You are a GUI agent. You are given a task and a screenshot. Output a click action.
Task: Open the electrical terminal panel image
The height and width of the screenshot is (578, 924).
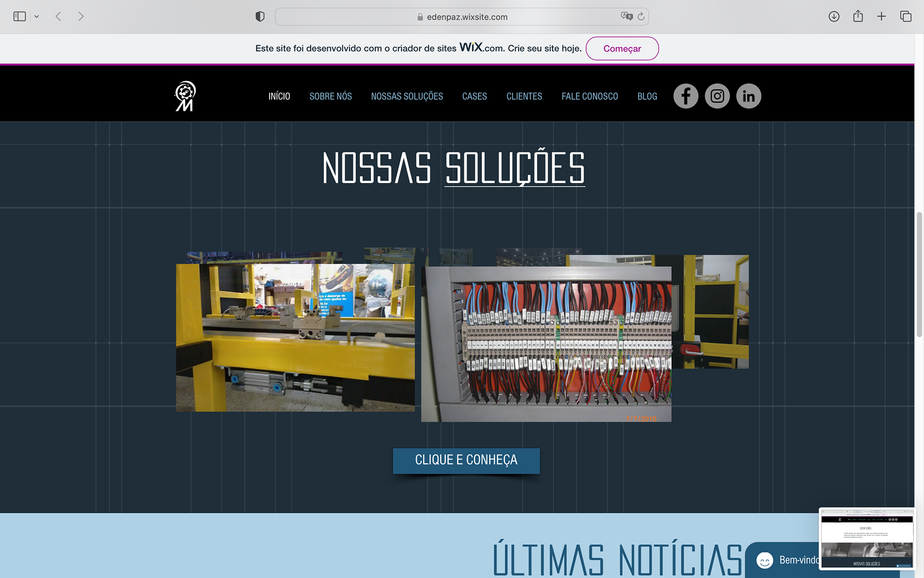tap(546, 344)
